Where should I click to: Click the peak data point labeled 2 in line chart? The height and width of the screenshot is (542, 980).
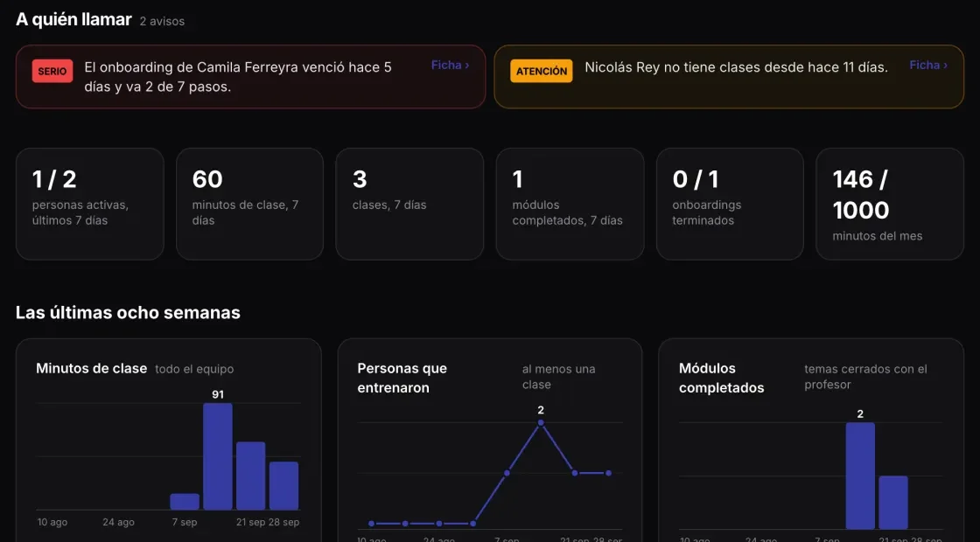tap(541, 423)
